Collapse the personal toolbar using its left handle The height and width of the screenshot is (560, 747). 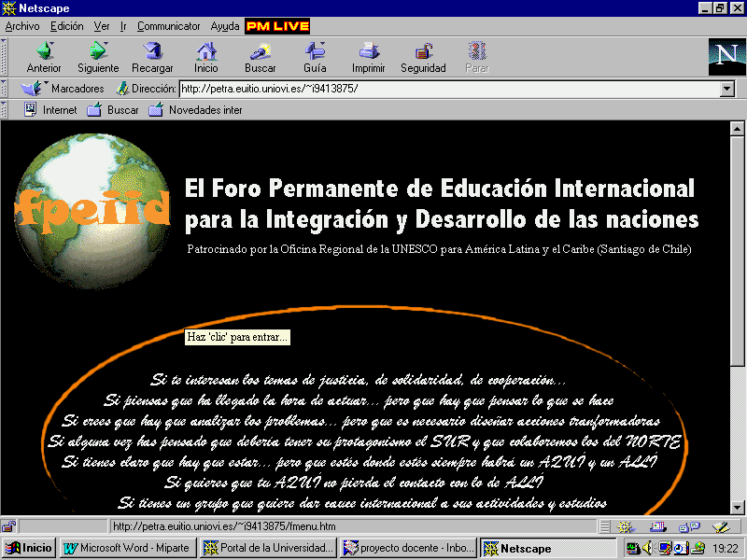6,109
